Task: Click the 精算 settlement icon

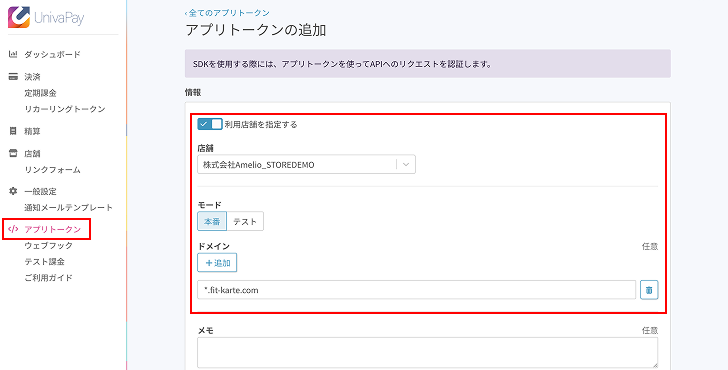Action: click(x=13, y=131)
